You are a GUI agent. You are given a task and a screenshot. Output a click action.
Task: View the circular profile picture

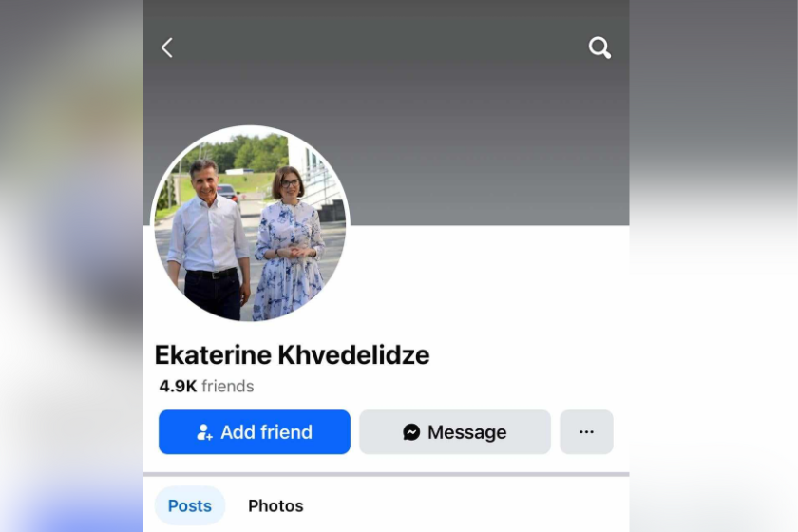click(251, 225)
